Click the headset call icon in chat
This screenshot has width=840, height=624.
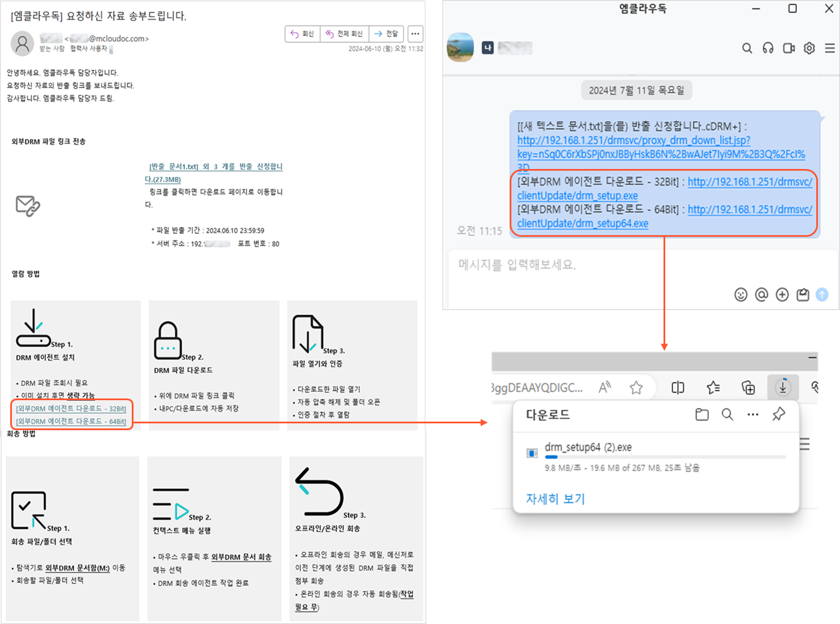coord(768,49)
